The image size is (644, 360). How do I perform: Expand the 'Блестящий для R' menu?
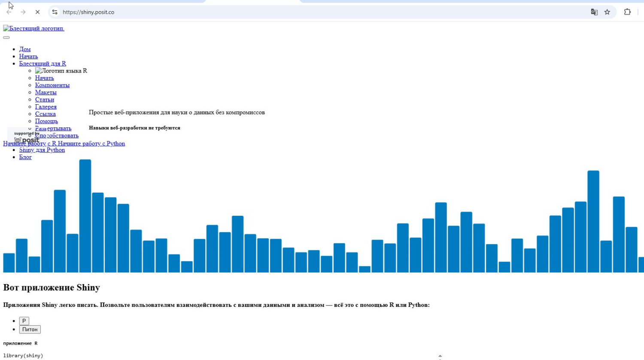tap(43, 64)
